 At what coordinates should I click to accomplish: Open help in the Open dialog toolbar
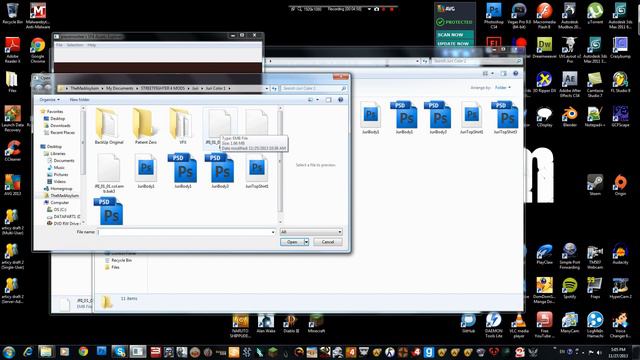tap(340, 100)
